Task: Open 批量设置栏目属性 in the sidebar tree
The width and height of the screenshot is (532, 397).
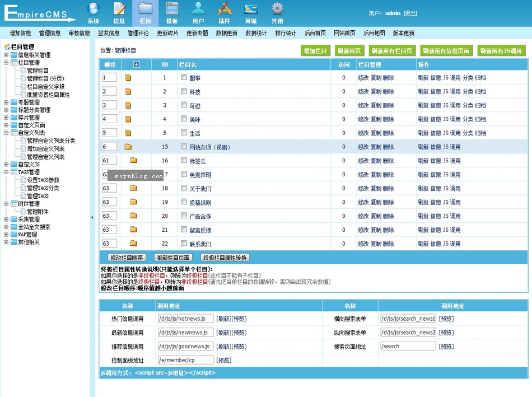Action: (48, 95)
